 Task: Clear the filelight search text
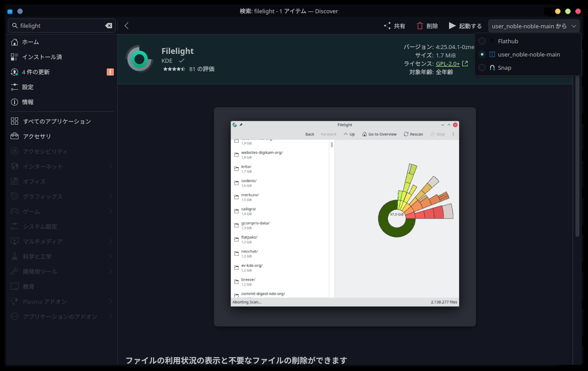point(109,26)
